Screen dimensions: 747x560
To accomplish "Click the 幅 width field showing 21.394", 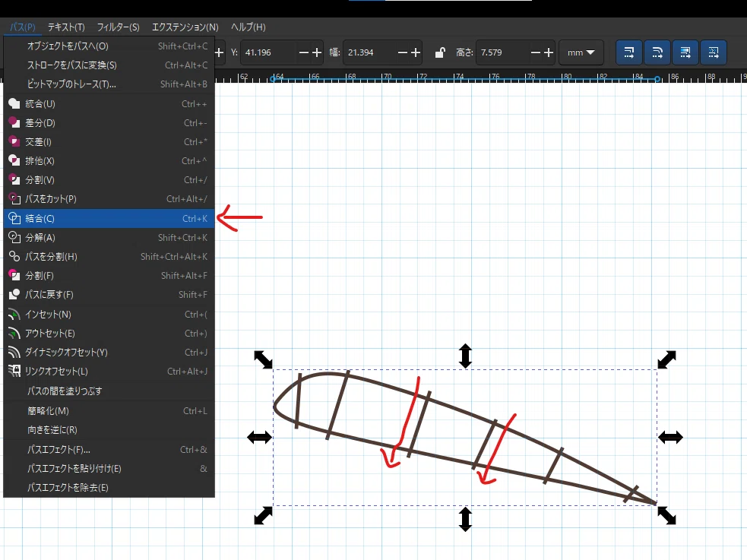I will click(x=369, y=52).
